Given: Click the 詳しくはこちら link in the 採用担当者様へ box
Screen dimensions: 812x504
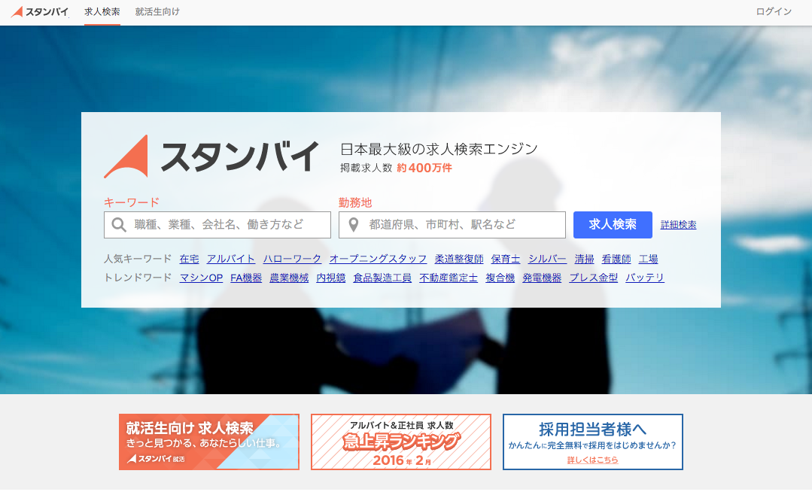Looking at the screenshot, I should tap(592, 460).
